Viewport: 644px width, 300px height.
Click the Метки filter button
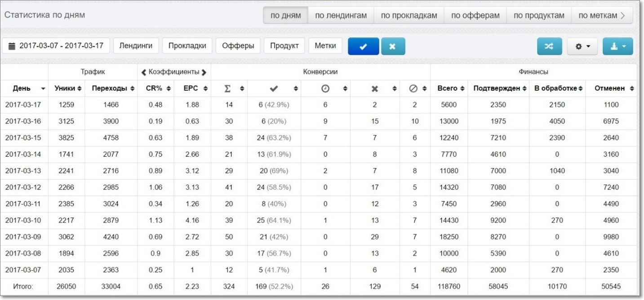coord(325,46)
